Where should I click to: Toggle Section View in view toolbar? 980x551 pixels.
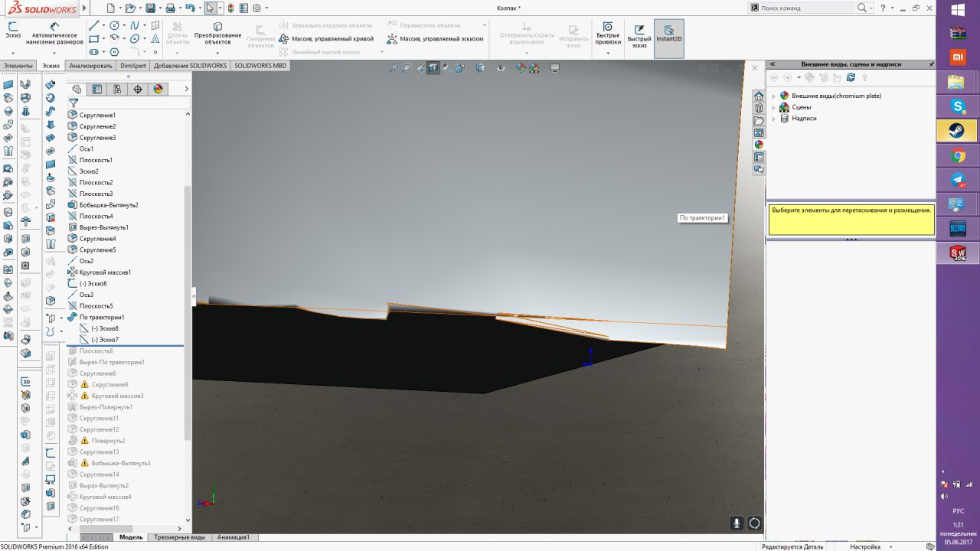pyautogui.click(x=433, y=68)
